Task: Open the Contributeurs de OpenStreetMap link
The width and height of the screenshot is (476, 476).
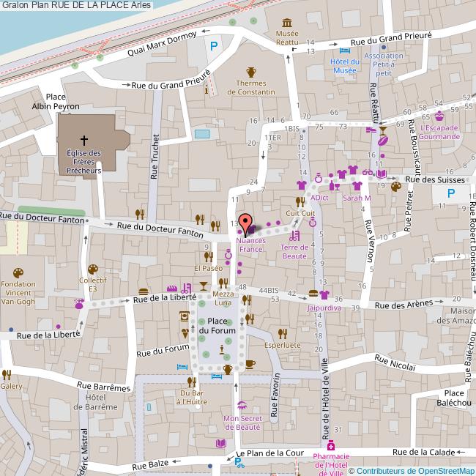Action: coord(414,471)
